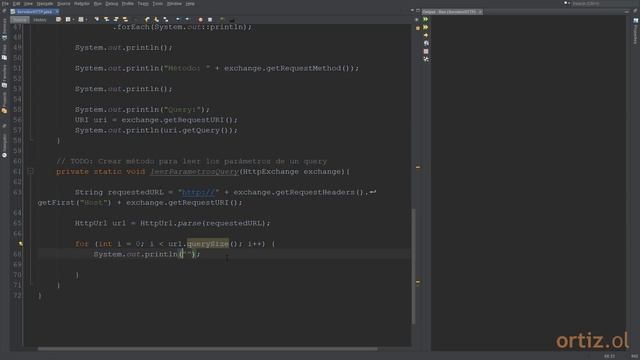Click the Find Selection editor toolbar icon
The image size is (640, 360).
tap(96, 19)
